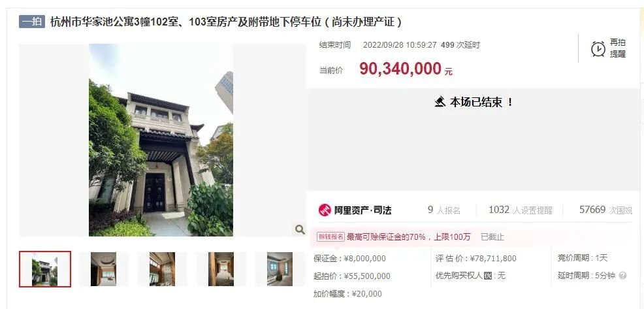Click the 优 badge beside 优先购买权人
Viewport: 644px width, 309px height.
tap(487, 276)
